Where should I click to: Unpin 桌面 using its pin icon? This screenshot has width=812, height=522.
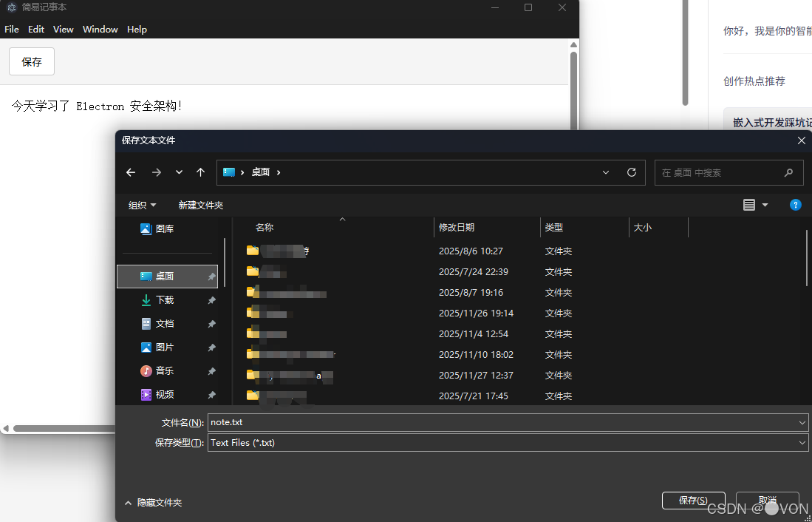click(211, 277)
